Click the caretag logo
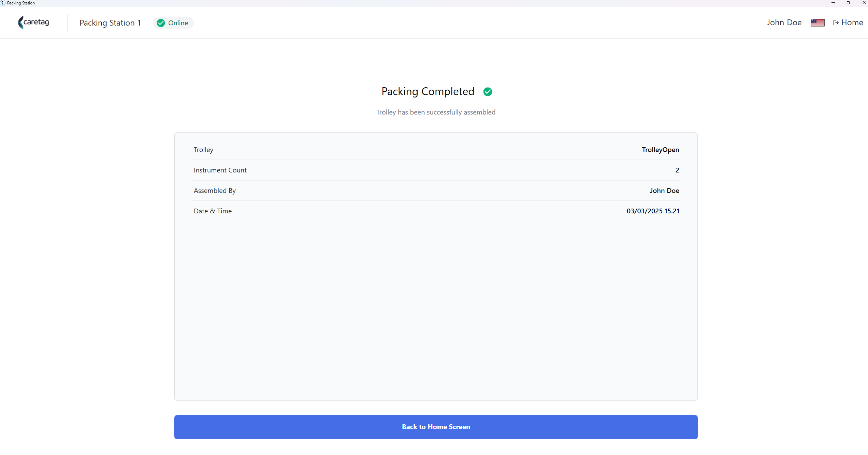 33,22
